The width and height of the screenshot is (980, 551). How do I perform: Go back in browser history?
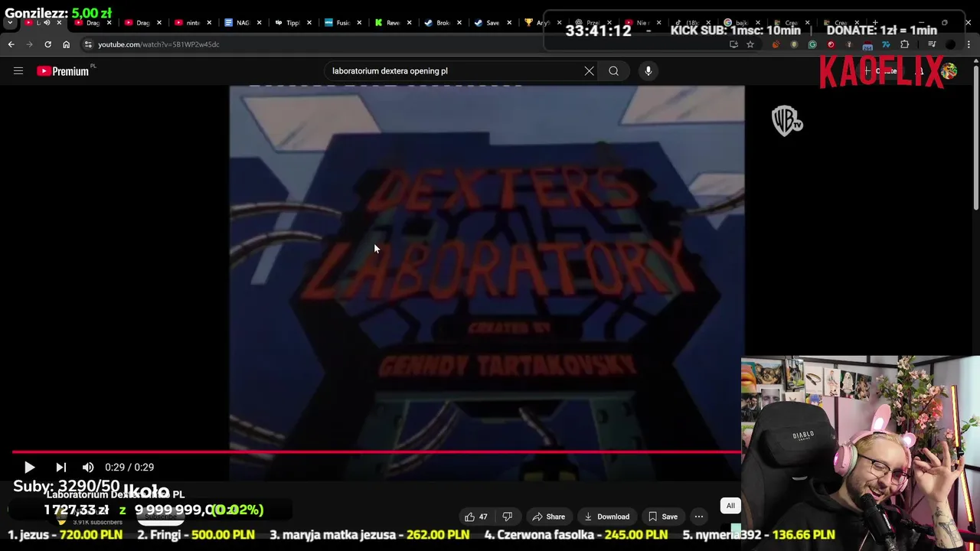[11, 44]
